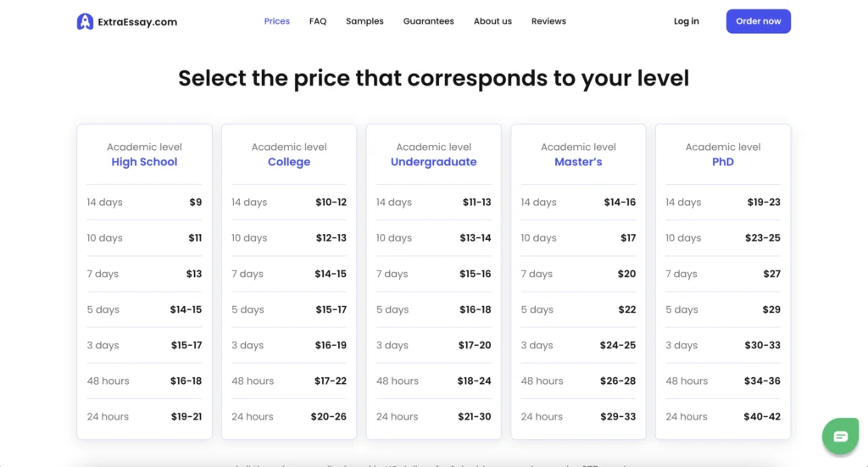The width and height of the screenshot is (868, 467).
Task: Select the College academic level heading
Action: (289, 162)
